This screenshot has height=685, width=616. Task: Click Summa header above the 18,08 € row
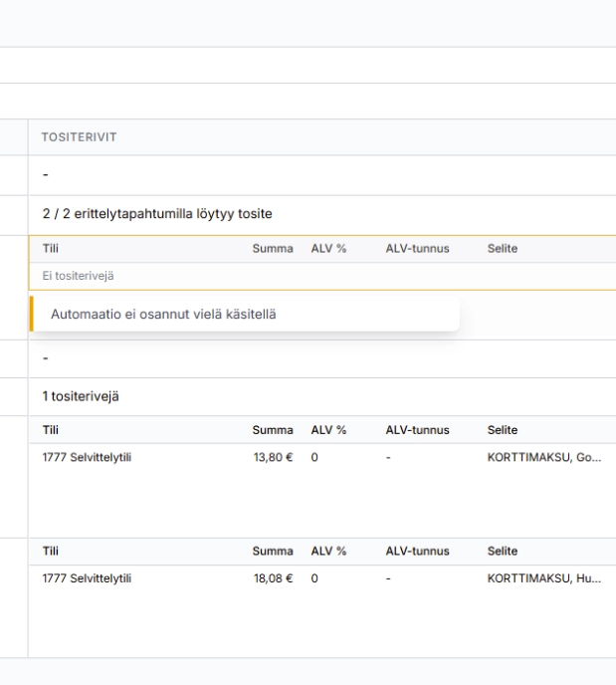(273, 552)
